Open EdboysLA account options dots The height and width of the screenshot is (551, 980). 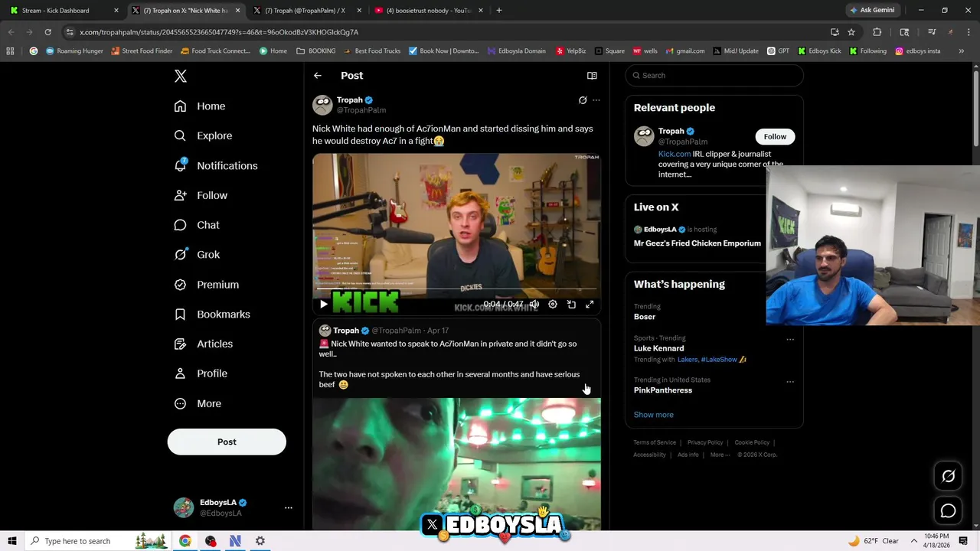(x=289, y=507)
